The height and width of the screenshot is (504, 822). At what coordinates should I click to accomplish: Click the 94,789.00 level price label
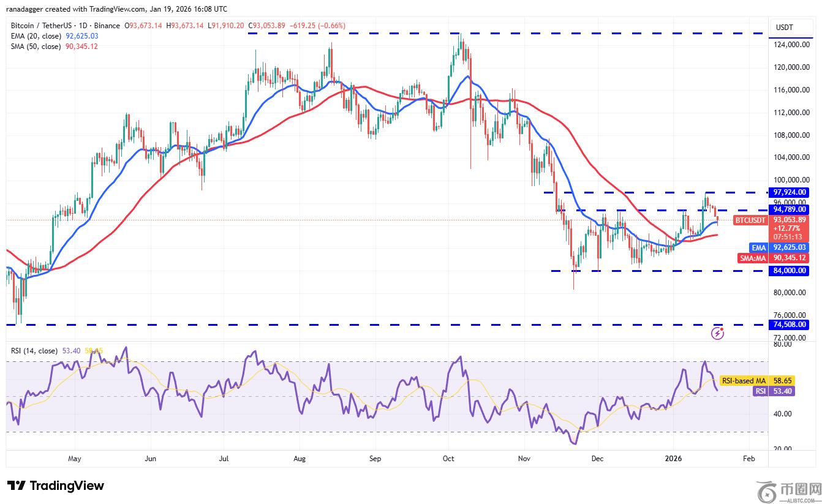point(790,209)
